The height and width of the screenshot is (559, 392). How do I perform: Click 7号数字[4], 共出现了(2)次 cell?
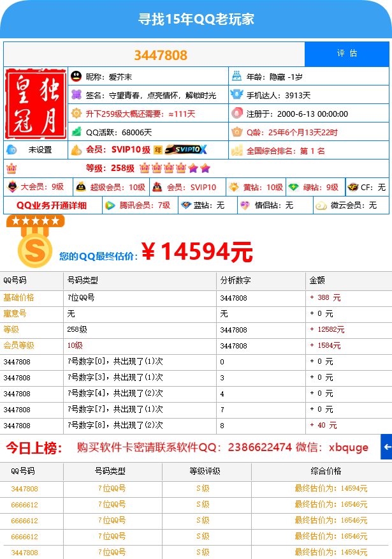click(115, 393)
